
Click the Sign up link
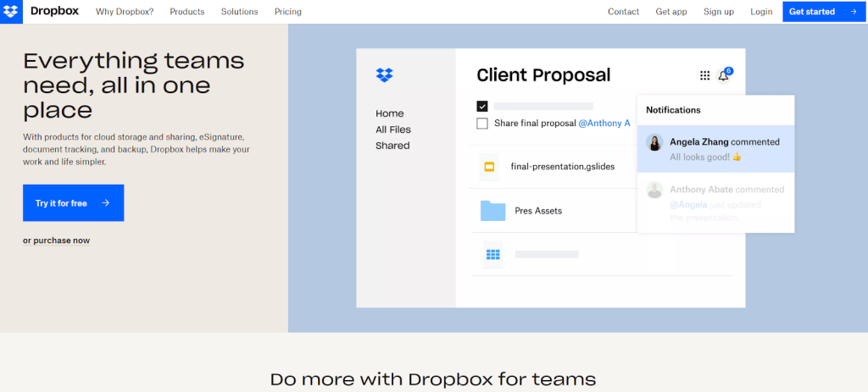(719, 12)
